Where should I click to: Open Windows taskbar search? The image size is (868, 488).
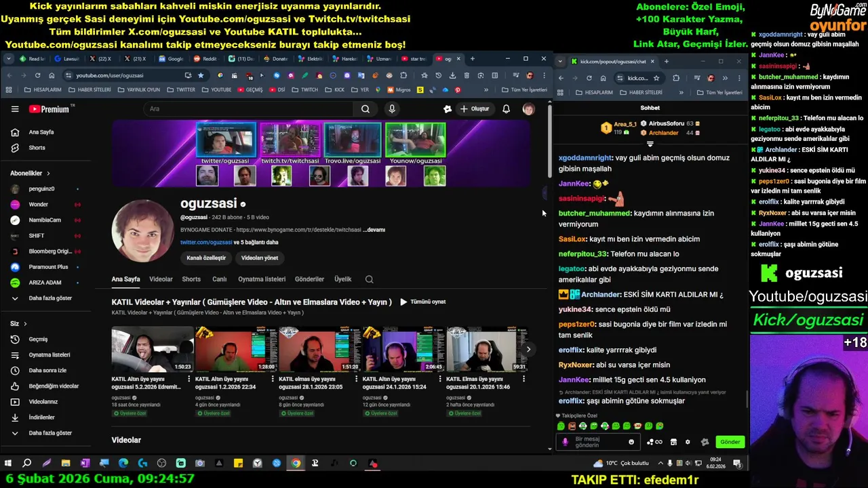coord(27,464)
